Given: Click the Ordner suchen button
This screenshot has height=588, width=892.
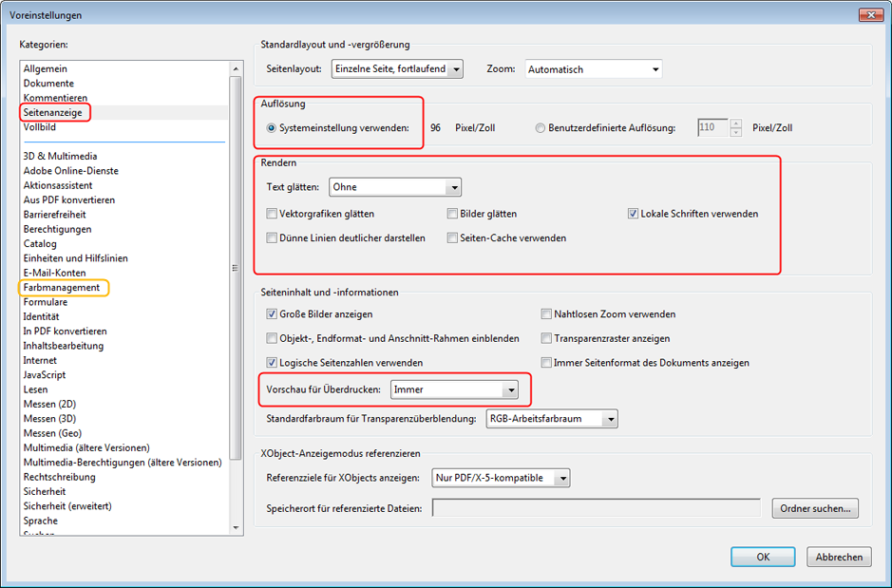Looking at the screenshot, I should point(815,508).
